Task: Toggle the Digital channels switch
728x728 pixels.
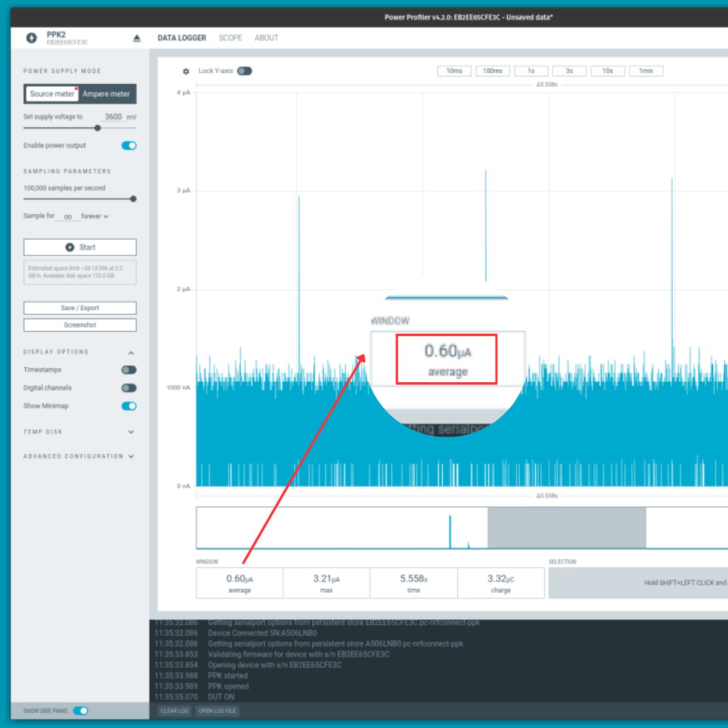Action: (129, 388)
